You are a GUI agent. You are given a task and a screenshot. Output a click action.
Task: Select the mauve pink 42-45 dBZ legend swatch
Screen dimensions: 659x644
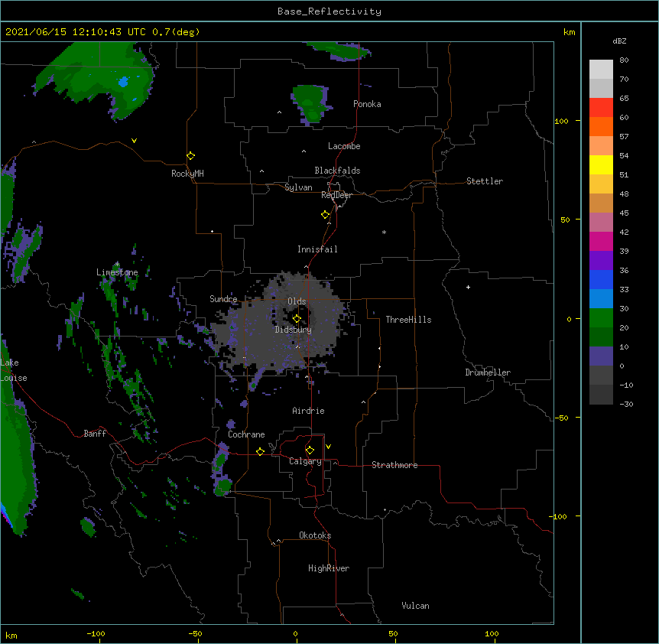coord(601,222)
